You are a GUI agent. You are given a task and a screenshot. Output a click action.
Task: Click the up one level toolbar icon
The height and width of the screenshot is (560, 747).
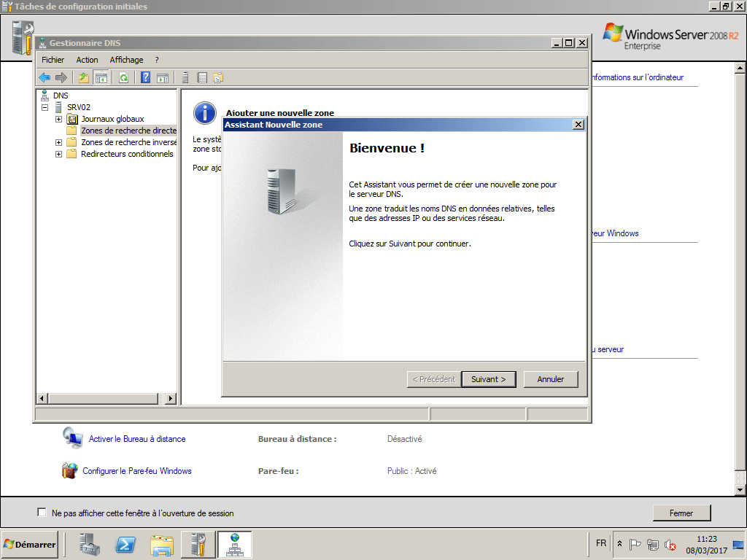[x=83, y=77]
